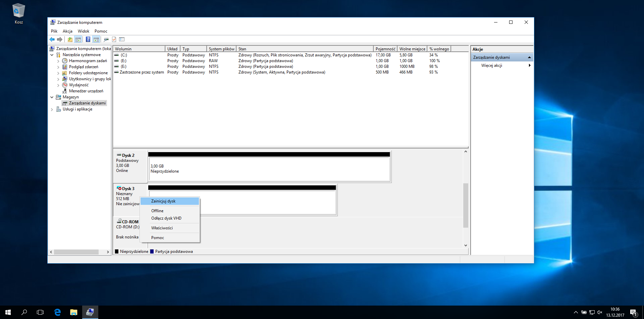Image resolution: width=644 pixels, height=319 pixels.
Task: Select the Menedżer urządzeń icon
Action: tap(65, 91)
